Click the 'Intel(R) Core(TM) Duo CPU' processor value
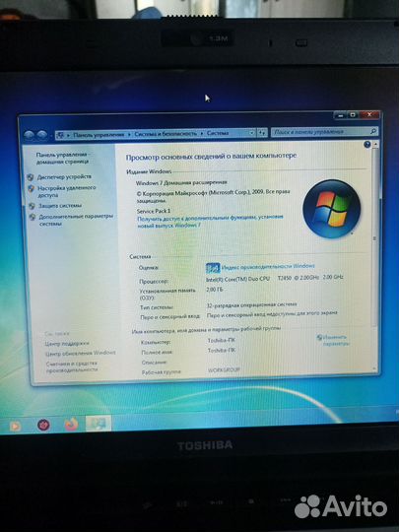 (x=237, y=279)
